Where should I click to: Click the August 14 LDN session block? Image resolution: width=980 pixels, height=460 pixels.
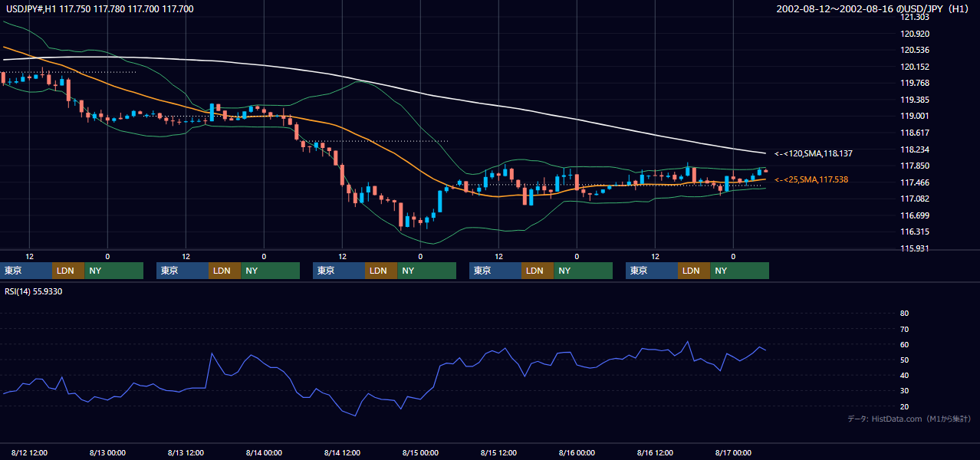coord(381,271)
